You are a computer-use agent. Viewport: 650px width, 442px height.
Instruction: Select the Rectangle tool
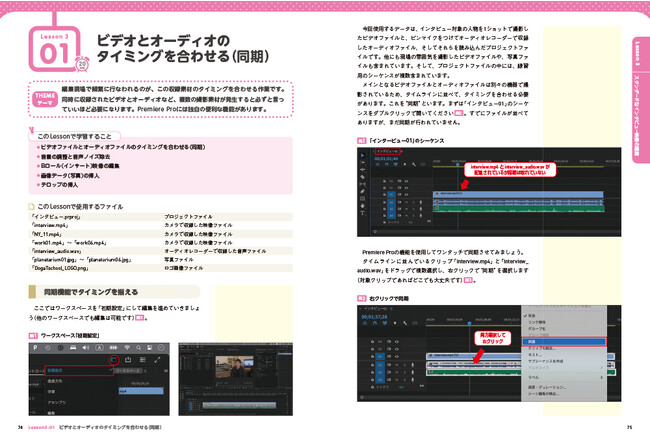[362, 199]
